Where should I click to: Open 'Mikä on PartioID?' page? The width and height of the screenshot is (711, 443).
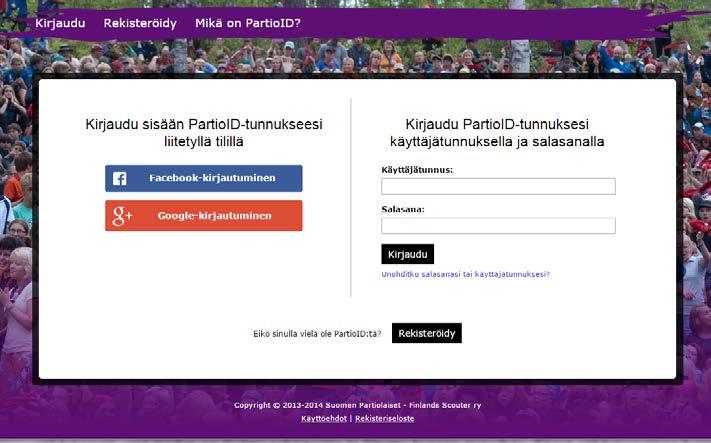coord(248,23)
